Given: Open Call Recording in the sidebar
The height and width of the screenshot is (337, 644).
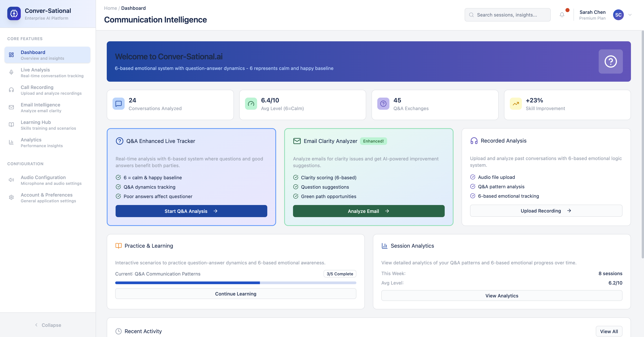Looking at the screenshot, I should point(47,90).
